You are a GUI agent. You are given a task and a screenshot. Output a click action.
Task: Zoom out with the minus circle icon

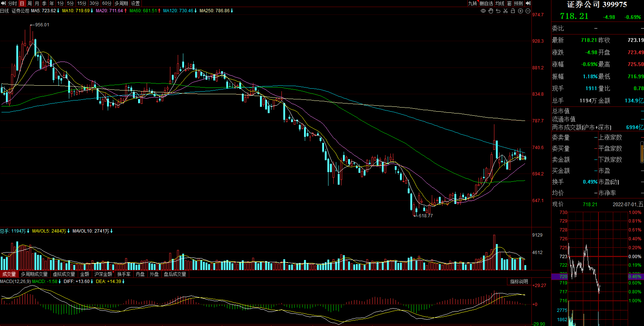pyautogui.click(x=528, y=11)
